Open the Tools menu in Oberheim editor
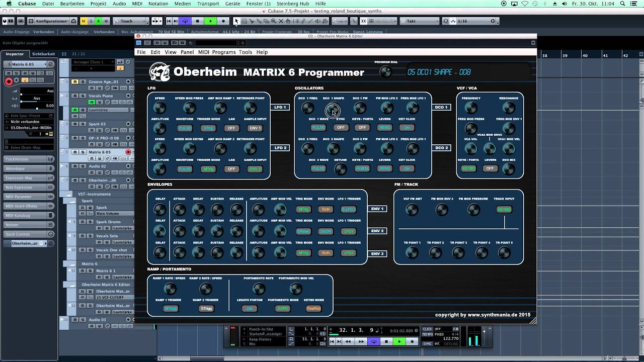The image size is (644, 362). pyautogui.click(x=246, y=52)
